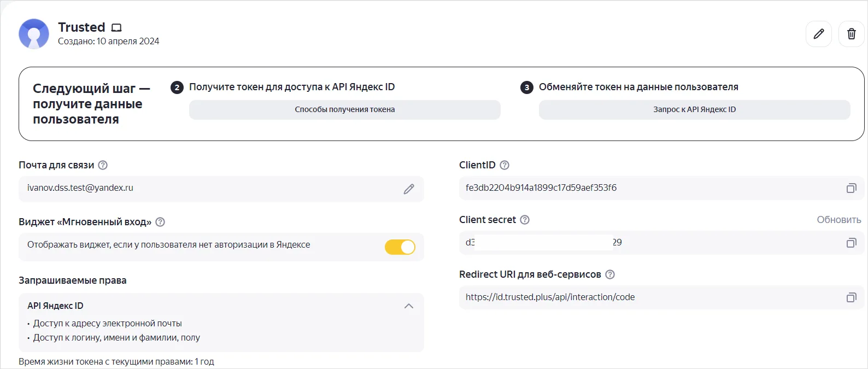Click the Trusted app avatar image

[34, 34]
